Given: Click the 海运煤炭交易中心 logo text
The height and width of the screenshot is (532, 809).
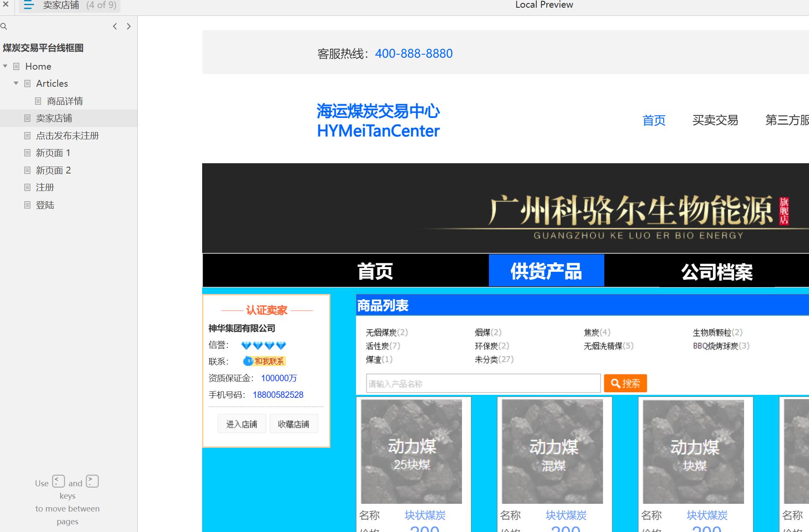Looking at the screenshot, I should (x=378, y=111).
